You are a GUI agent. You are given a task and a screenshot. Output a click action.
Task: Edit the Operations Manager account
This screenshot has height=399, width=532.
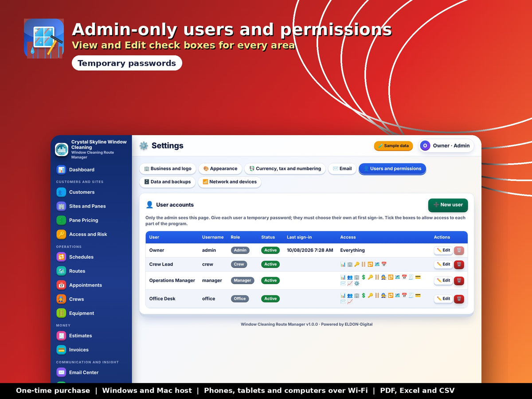point(443,281)
